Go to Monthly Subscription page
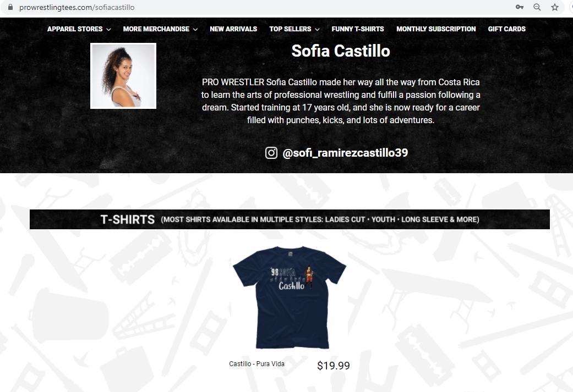This screenshot has width=573, height=392. [436, 29]
